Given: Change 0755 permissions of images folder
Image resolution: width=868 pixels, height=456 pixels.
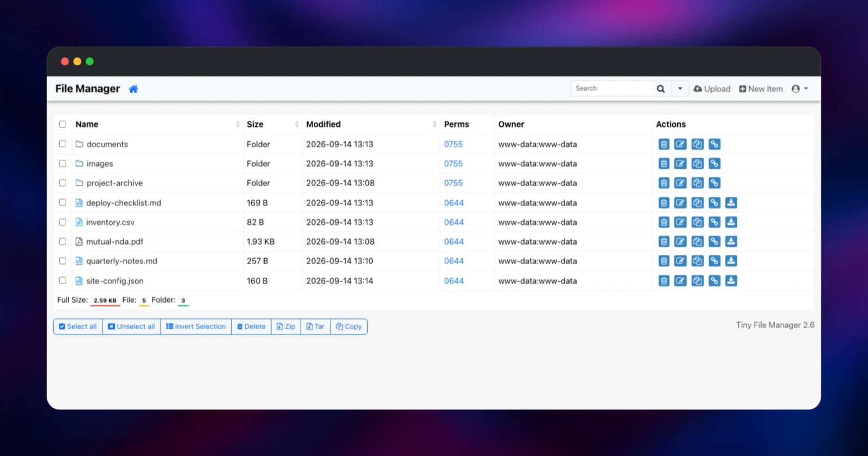Looking at the screenshot, I should coord(454,164).
